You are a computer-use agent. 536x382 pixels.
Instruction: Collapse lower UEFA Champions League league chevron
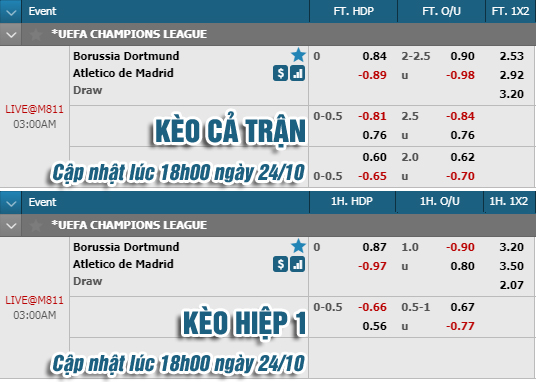pos(11,225)
